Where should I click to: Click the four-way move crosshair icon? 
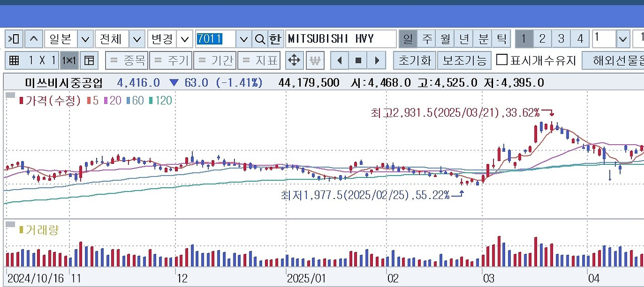[294, 61]
